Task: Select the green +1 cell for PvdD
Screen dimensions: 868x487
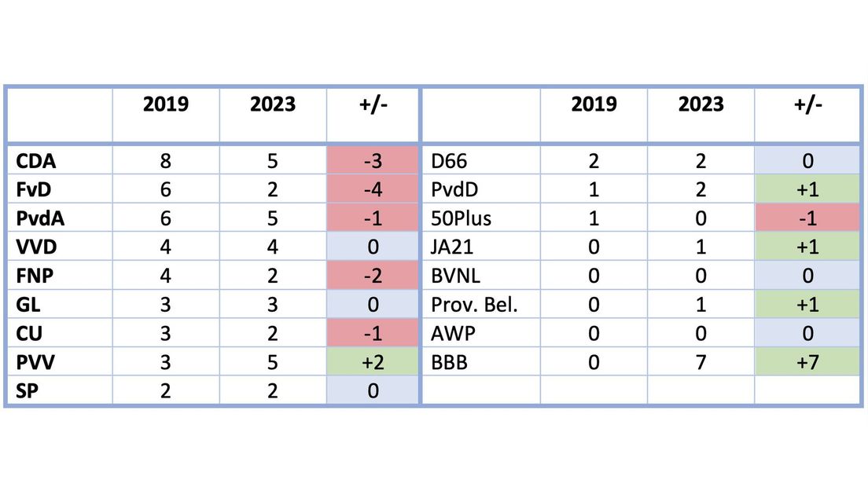Action: click(x=807, y=190)
